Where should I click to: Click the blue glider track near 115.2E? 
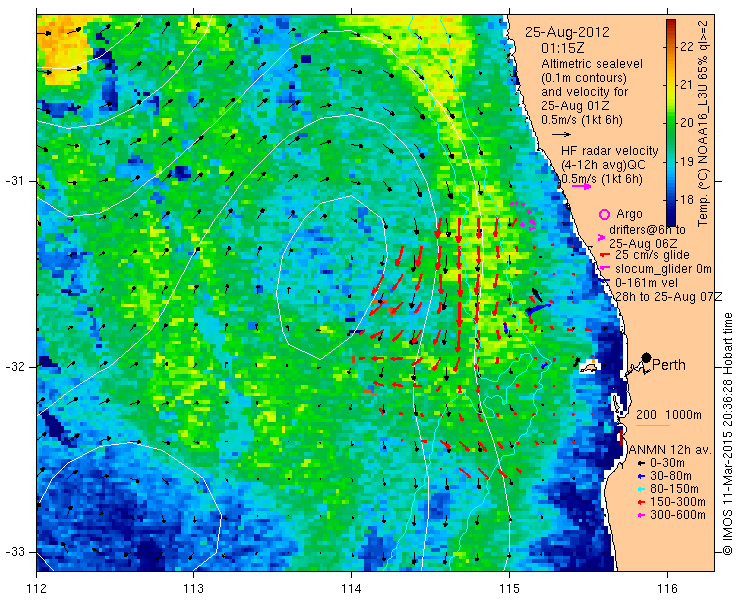538,309
